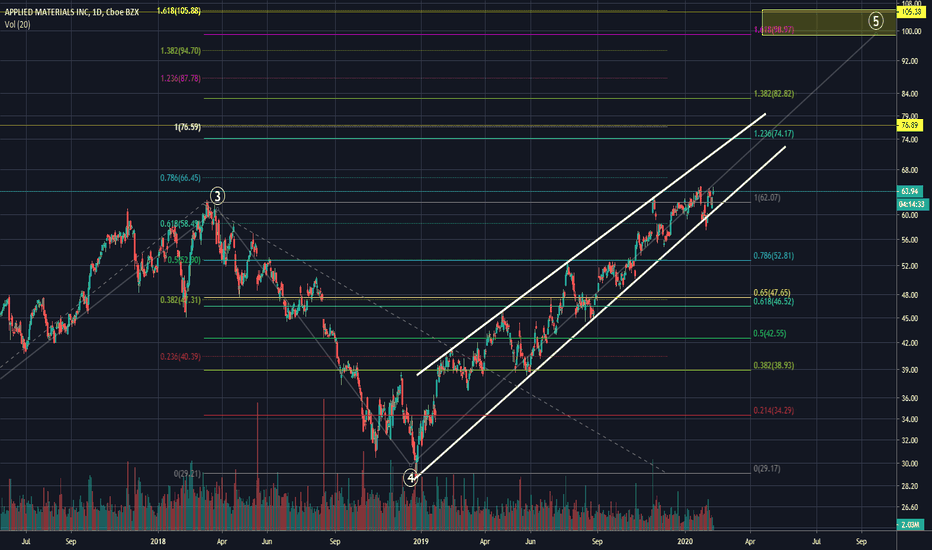Open the APPLIED MATERIALS INC symbol title
The image size is (932, 550).
pos(45,12)
